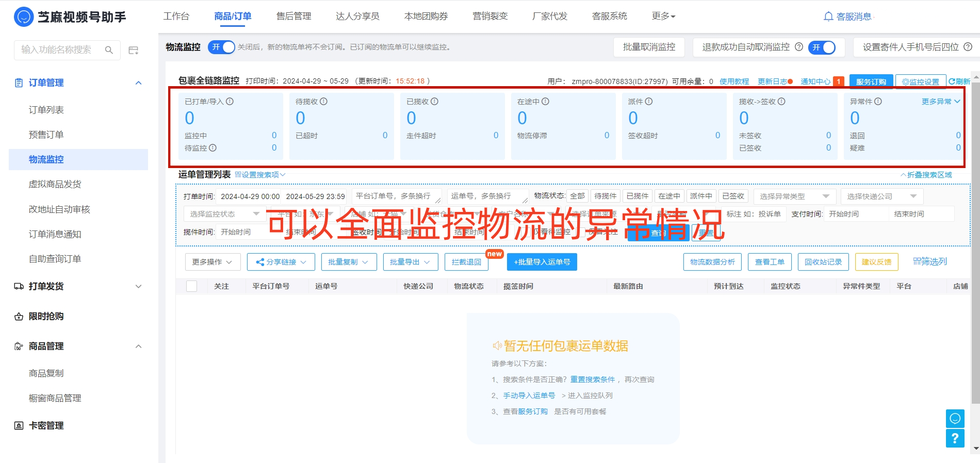Select 派件中 logistics status filter
The height and width of the screenshot is (463, 980).
point(701,196)
